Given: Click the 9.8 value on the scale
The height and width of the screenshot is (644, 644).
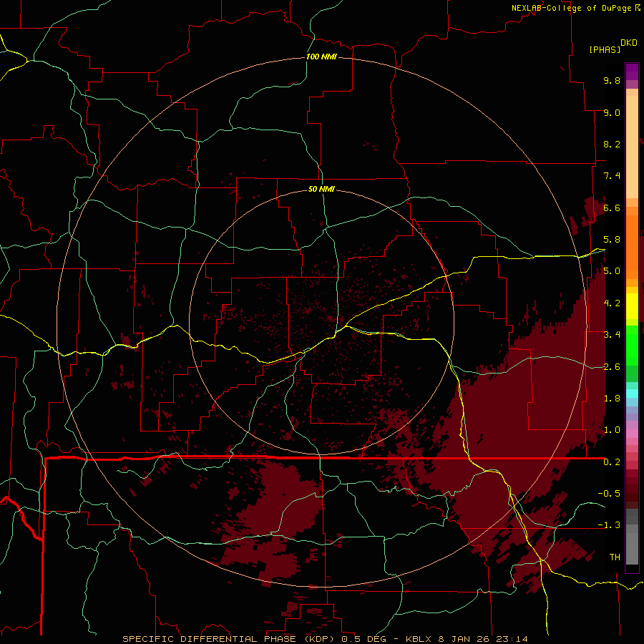Looking at the screenshot, I should (612, 80).
